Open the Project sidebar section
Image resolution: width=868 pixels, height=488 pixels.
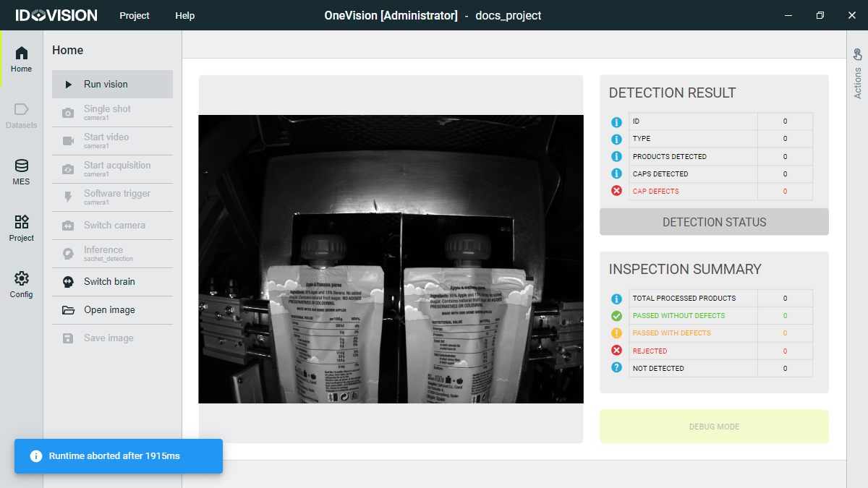tap(22, 228)
